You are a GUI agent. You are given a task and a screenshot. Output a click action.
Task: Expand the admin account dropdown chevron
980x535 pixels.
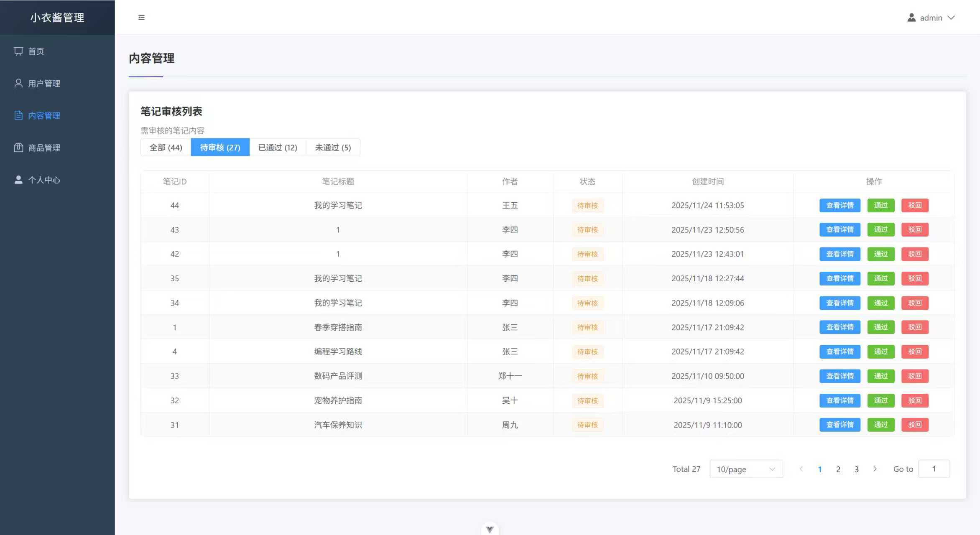(x=951, y=18)
